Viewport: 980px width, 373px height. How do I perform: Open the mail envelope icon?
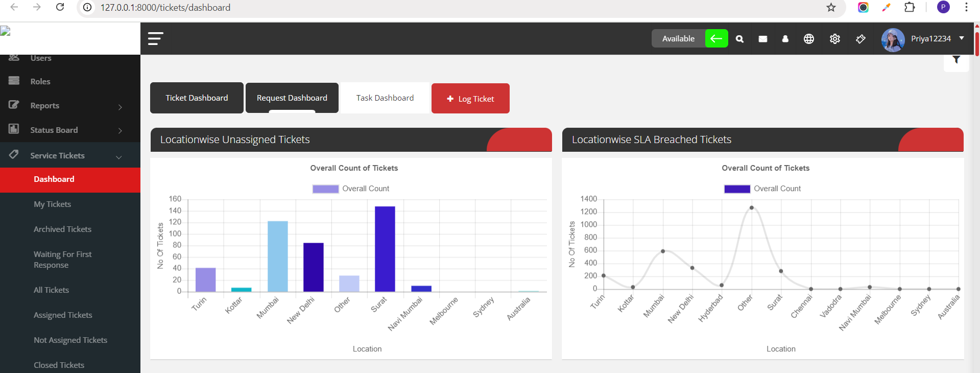(x=763, y=39)
